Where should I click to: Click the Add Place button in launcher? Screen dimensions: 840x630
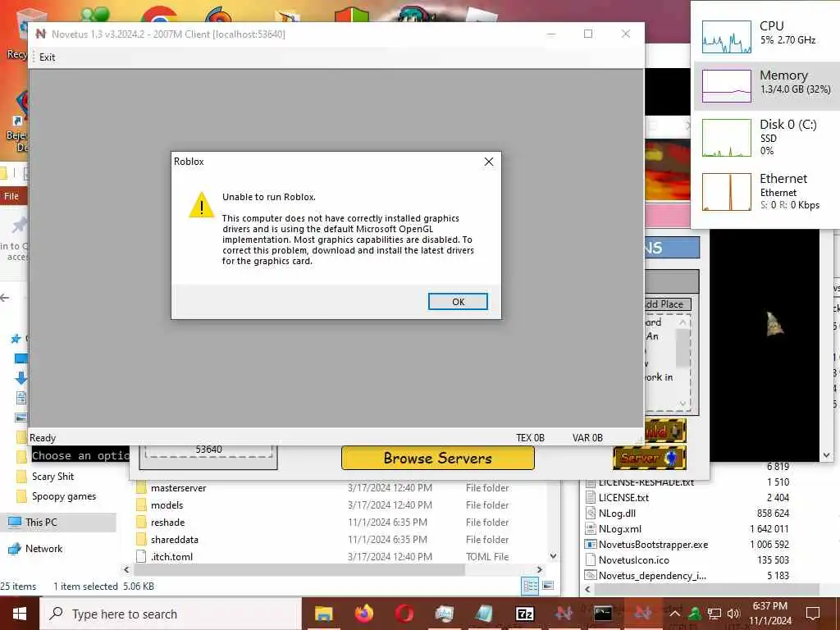[668, 304]
